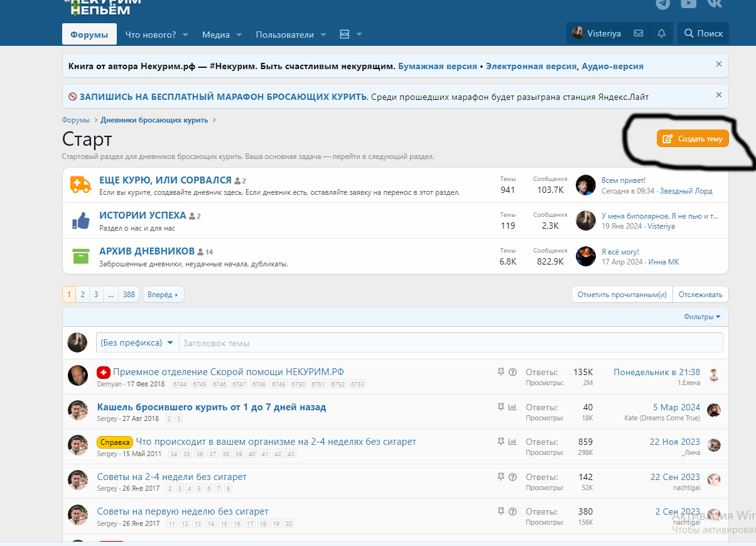Select the Форумы navigation tab
The height and width of the screenshot is (546, 756).
click(89, 35)
